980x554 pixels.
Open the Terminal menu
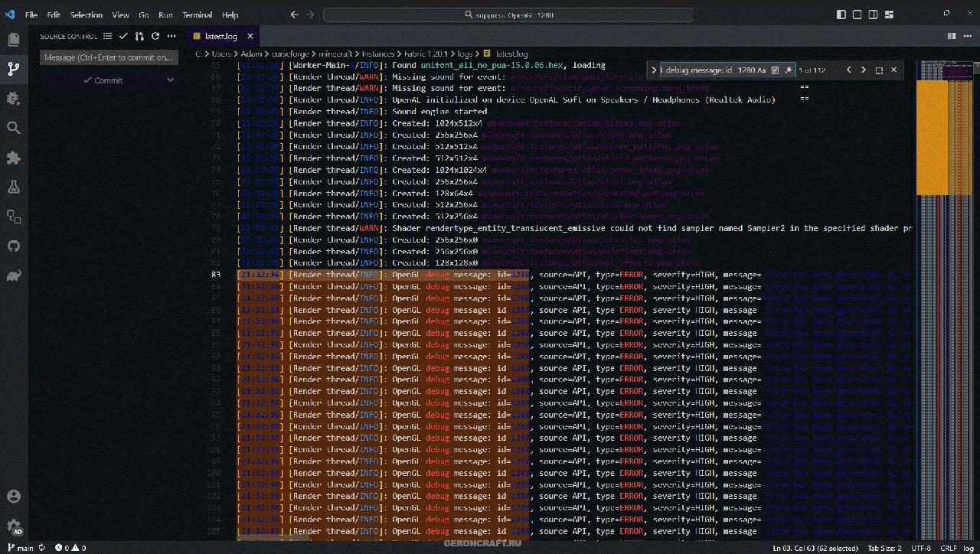(x=197, y=15)
